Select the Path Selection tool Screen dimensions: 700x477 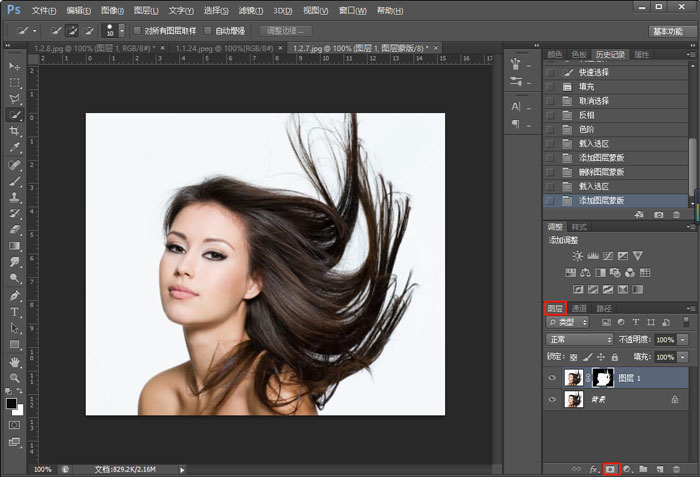click(x=14, y=328)
